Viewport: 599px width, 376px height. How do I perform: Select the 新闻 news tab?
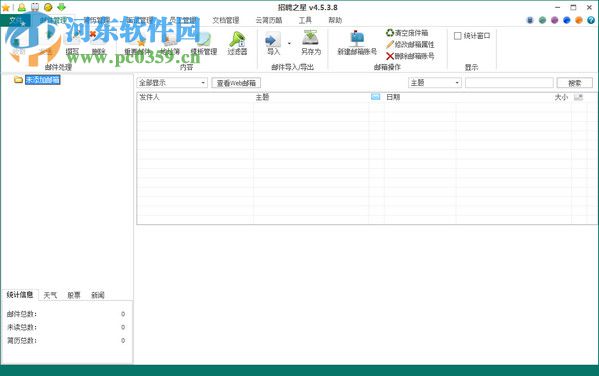click(x=98, y=295)
